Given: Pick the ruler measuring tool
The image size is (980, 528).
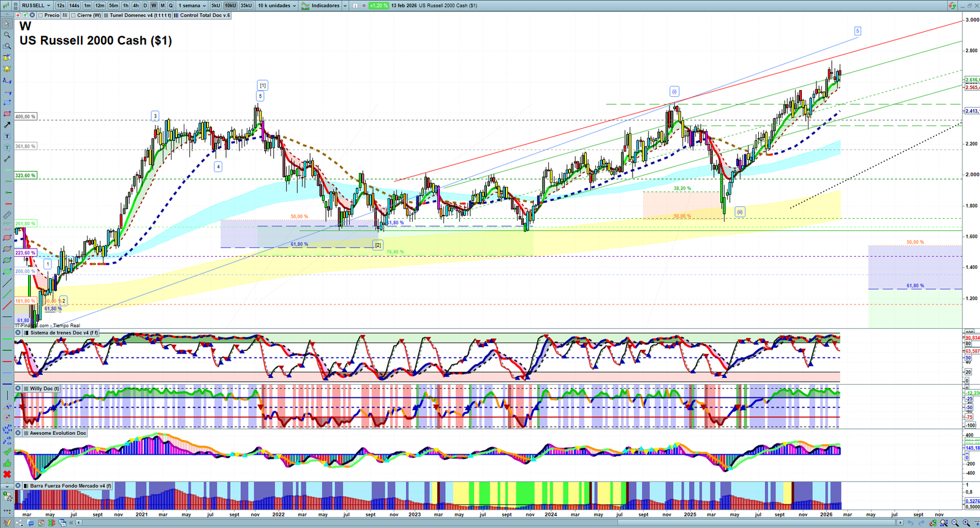Looking at the screenshot, I should tap(7, 215).
